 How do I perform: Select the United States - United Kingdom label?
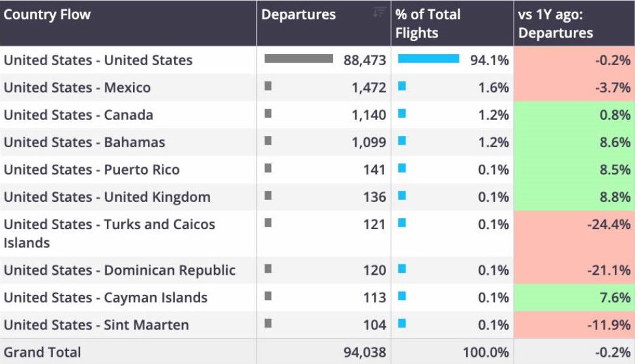pos(108,197)
